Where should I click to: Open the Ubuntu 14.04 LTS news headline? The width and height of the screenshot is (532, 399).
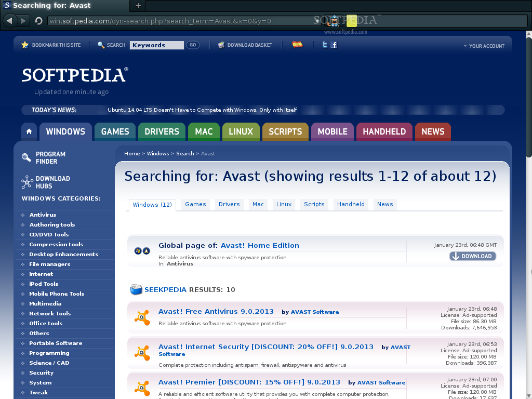(x=202, y=110)
